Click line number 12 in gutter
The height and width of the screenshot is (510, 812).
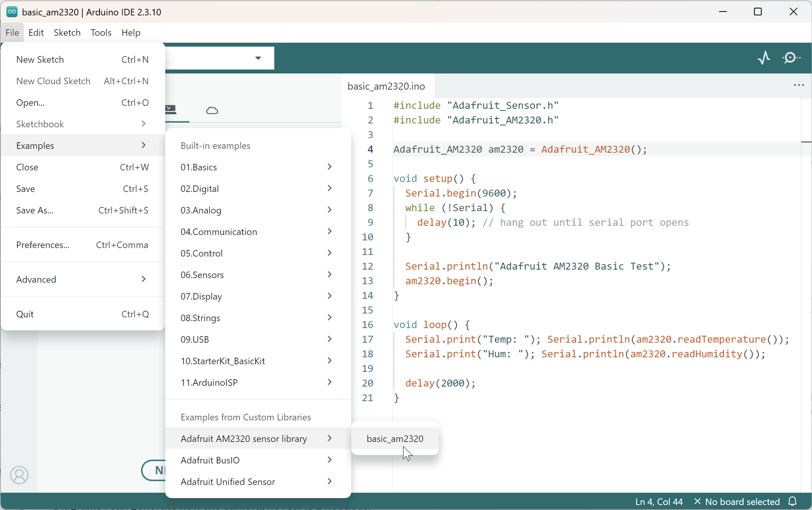pyautogui.click(x=367, y=266)
